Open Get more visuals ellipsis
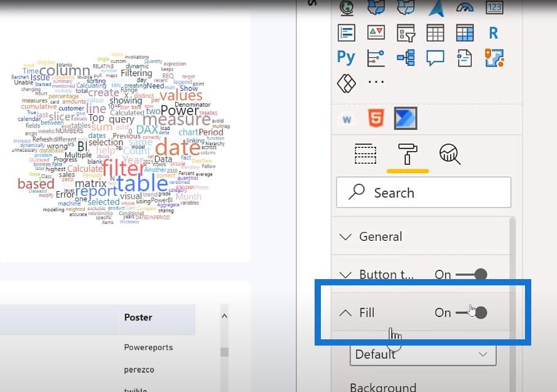The height and width of the screenshot is (392, 557). (x=376, y=82)
